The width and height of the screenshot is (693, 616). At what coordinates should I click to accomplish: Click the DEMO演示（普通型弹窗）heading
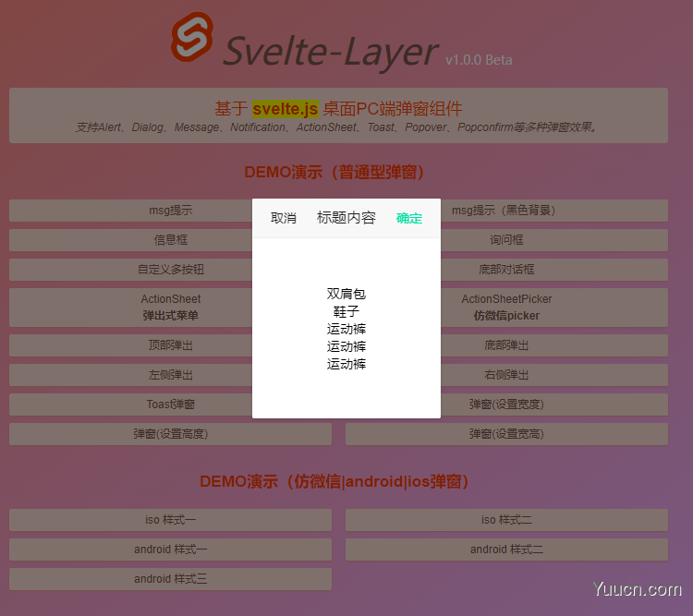[x=334, y=172]
